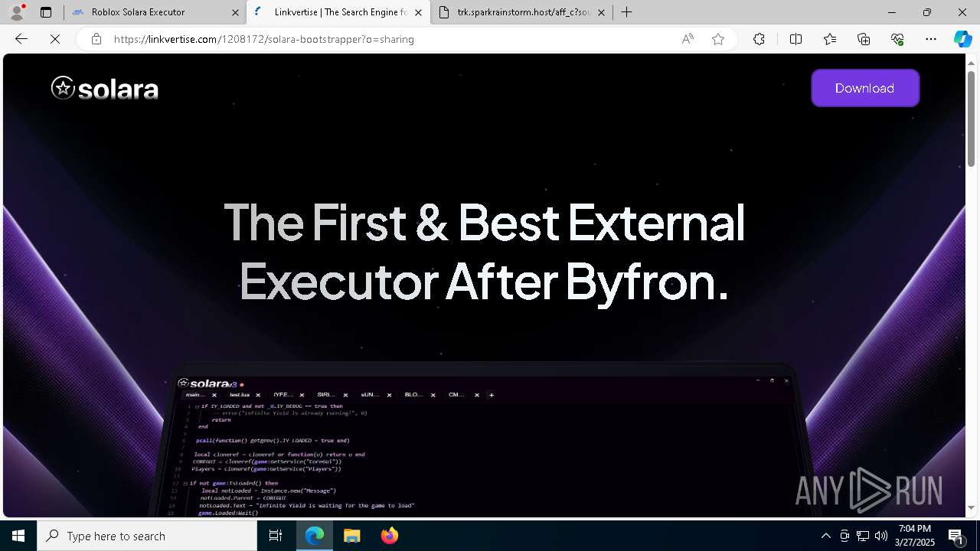This screenshot has width=980, height=551.
Task: Open the Windows Start menu
Action: (x=18, y=536)
